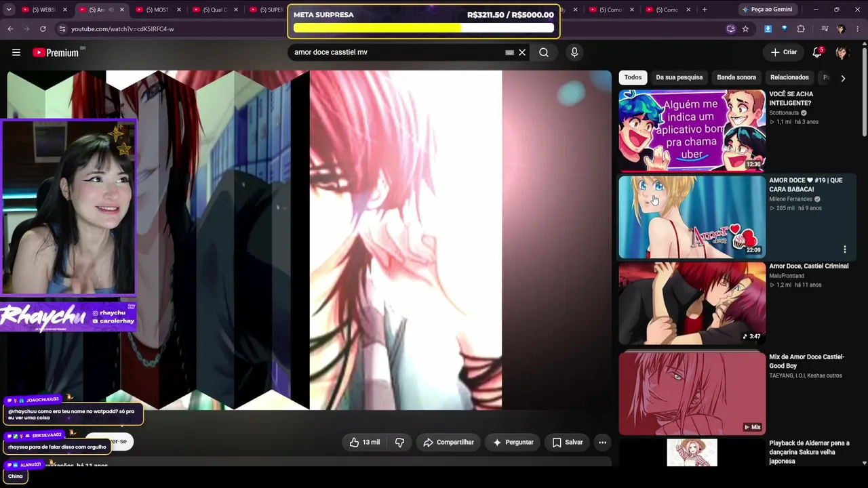868x488 pixels.
Task: Open the Criar create menu
Action: [784, 52]
